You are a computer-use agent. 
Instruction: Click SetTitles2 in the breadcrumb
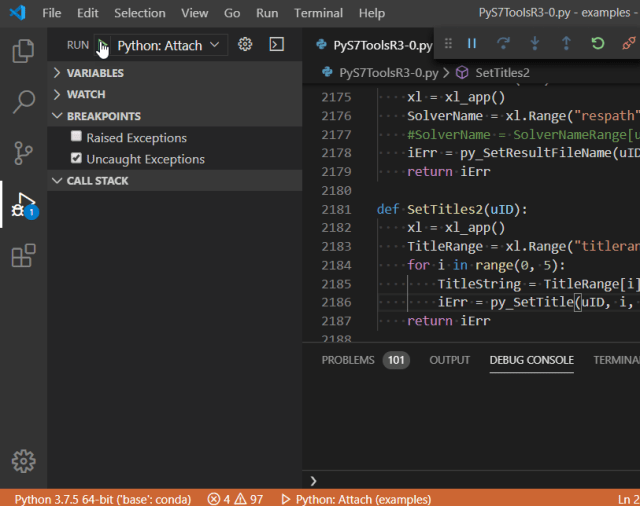502,73
